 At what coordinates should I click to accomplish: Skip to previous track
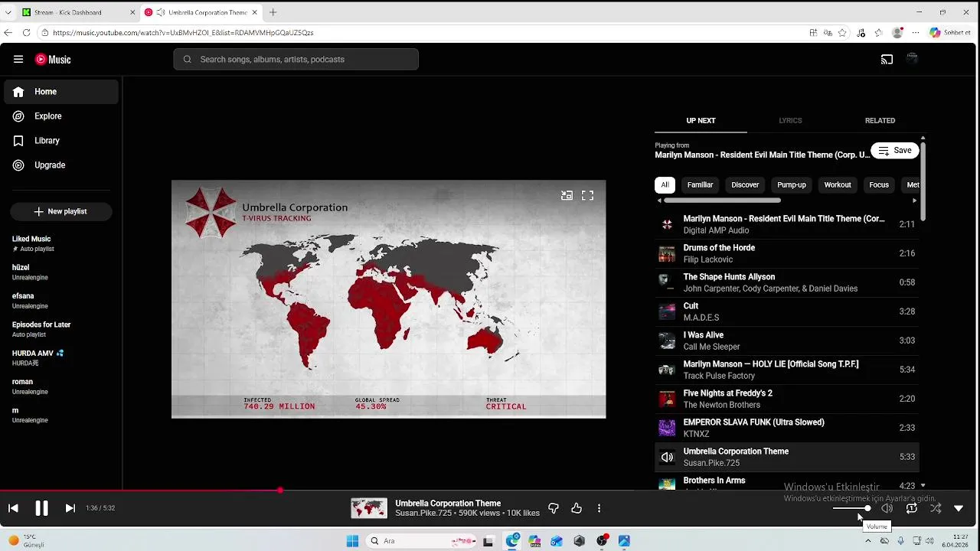coord(13,508)
